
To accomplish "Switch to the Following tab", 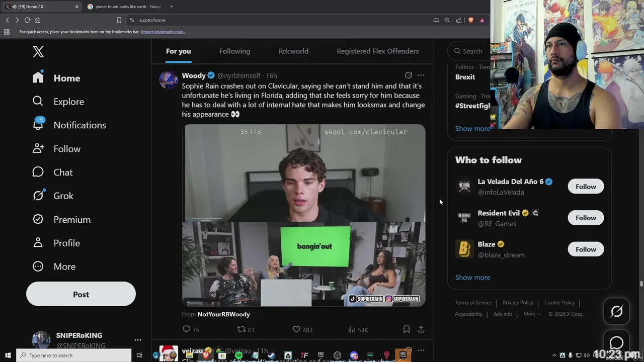I will tap(234, 51).
